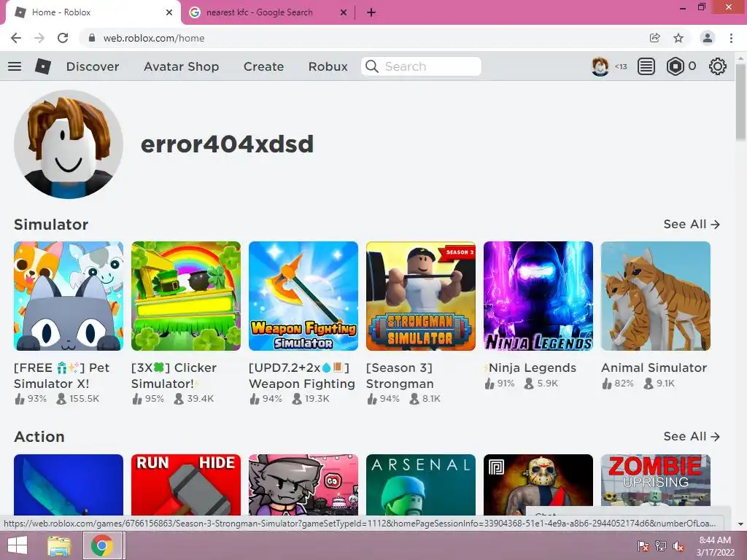The width and height of the screenshot is (747, 560).
Task: Open Pet Simulator X thumbnail
Action: pyautogui.click(x=69, y=296)
